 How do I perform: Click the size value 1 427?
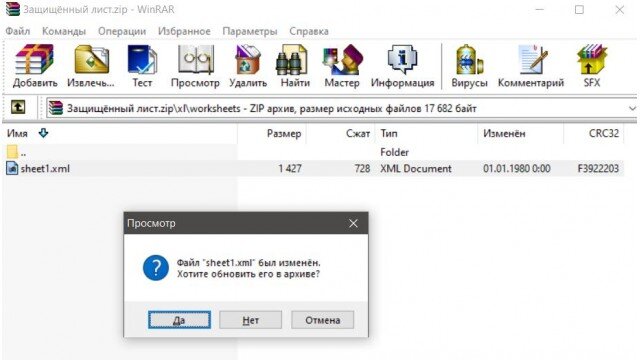click(x=290, y=169)
